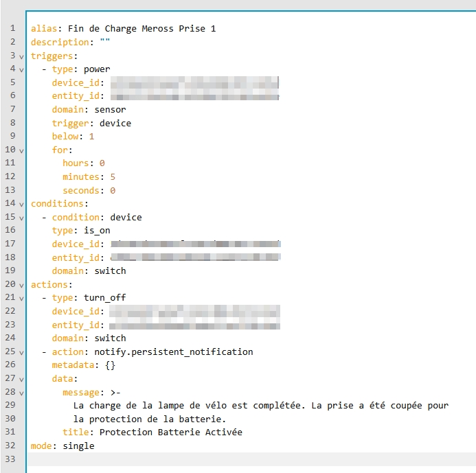Click the mode value 'single'
The height and width of the screenshot is (473, 476).
point(78,446)
